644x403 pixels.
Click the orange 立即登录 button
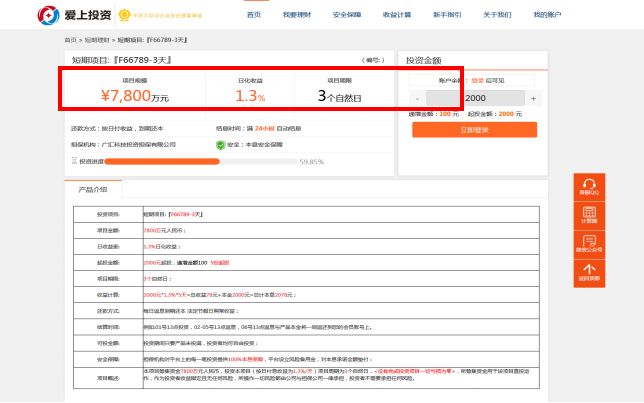point(474,130)
